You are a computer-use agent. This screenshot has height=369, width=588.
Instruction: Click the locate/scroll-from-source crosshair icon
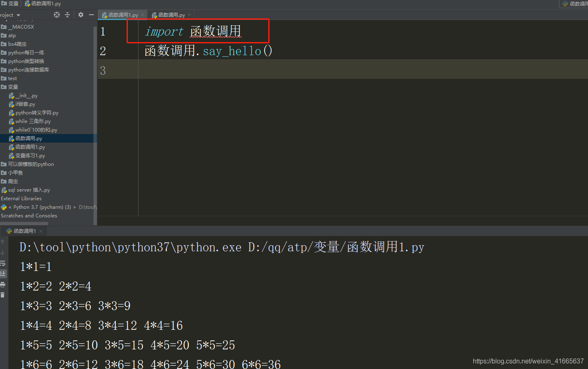point(57,15)
